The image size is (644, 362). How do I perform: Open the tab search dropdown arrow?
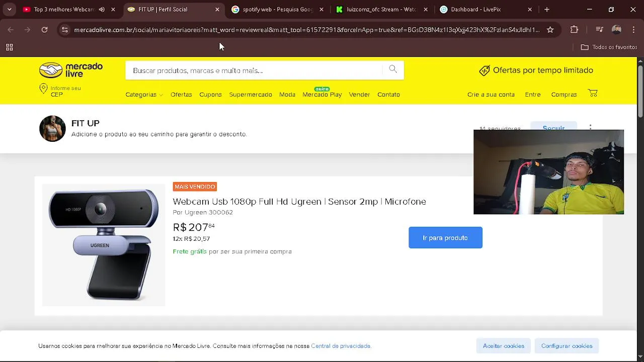pyautogui.click(x=9, y=9)
